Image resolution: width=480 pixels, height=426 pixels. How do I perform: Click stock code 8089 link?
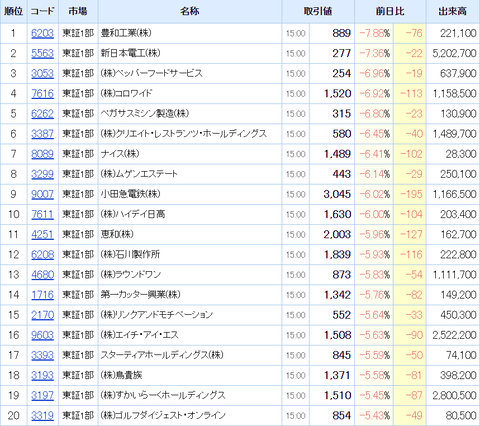point(42,154)
